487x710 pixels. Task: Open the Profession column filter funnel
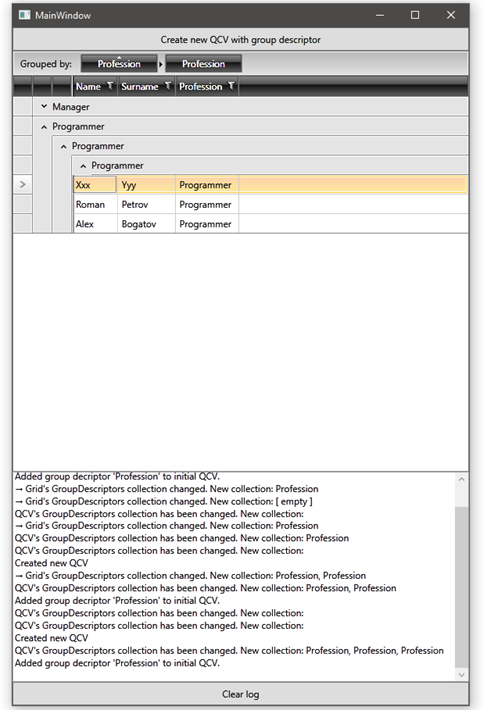point(231,86)
